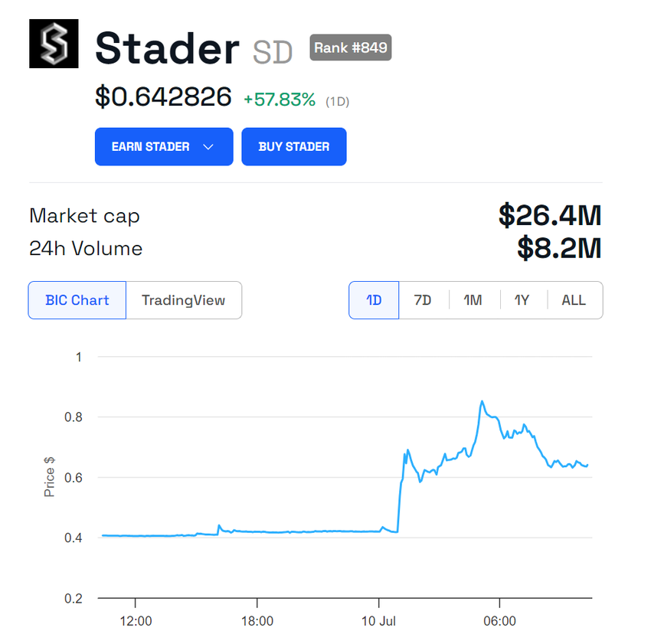Click the Buy Stader button

tap(294, 146)
